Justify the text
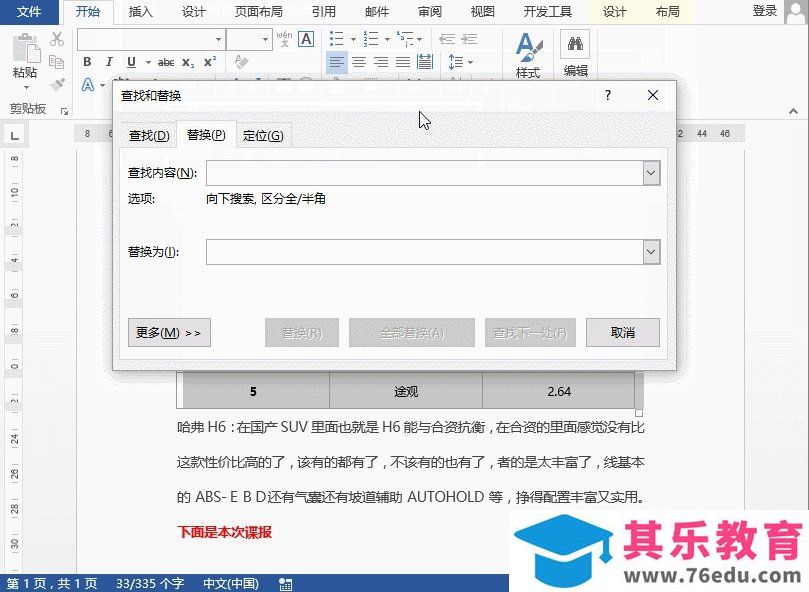The height and width of the screenshot is (592, 809). point(403,62)
